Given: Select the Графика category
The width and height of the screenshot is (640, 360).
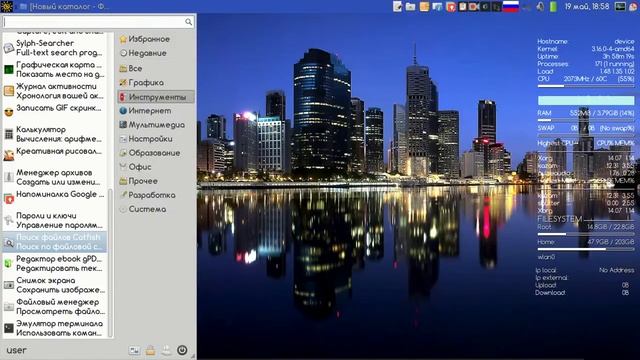Looking at the screenshot, I should (156, 82).
